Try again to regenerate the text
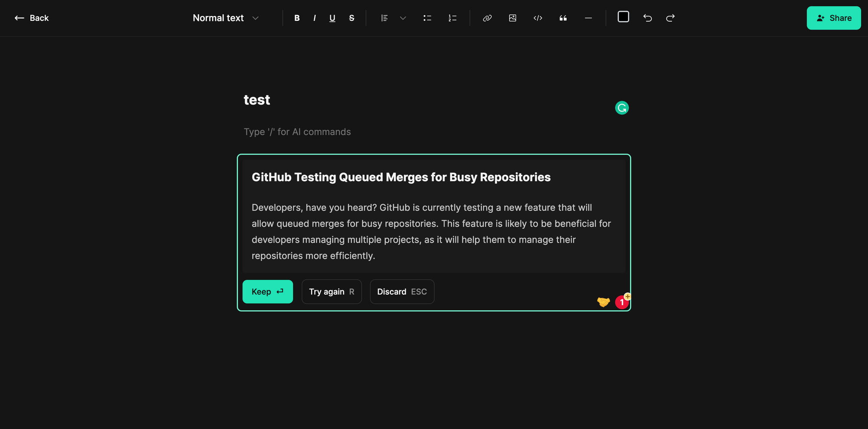 332,291
